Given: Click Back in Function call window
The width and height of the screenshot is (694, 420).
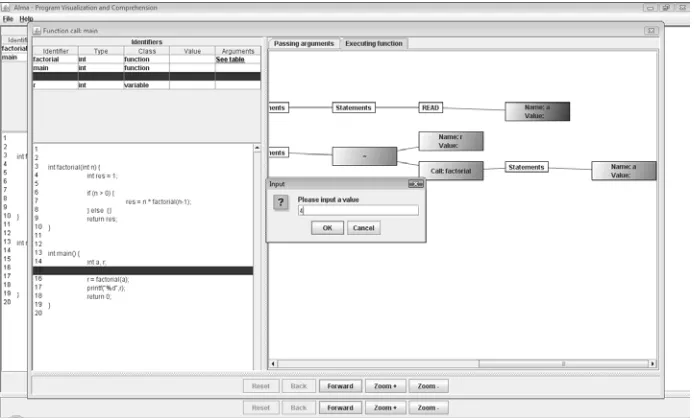Looking at the screenshot, I should [299, 386].
